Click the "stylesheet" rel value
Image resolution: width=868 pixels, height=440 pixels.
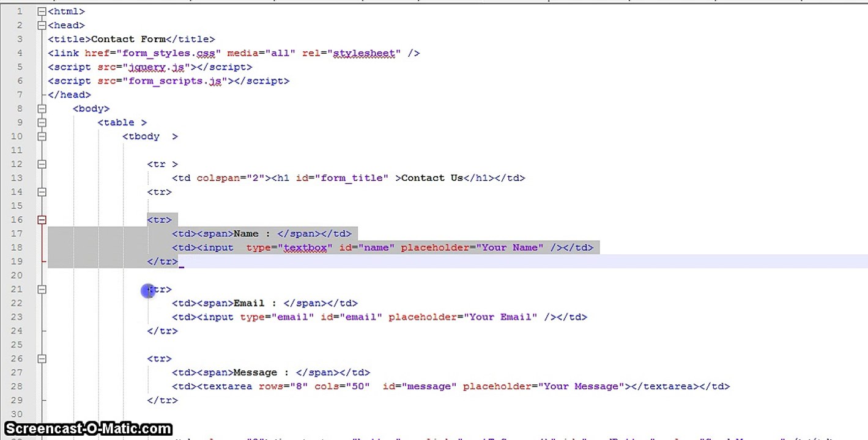[364, 53]
